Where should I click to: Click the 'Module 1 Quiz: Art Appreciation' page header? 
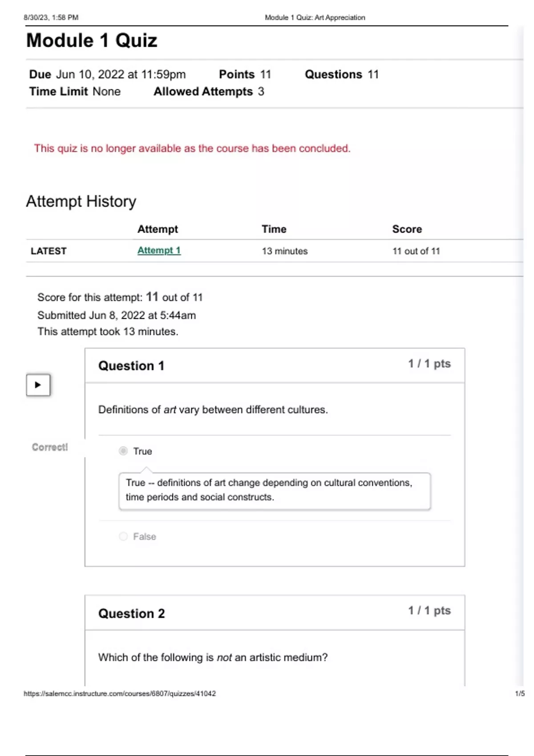tap(315, 17)
